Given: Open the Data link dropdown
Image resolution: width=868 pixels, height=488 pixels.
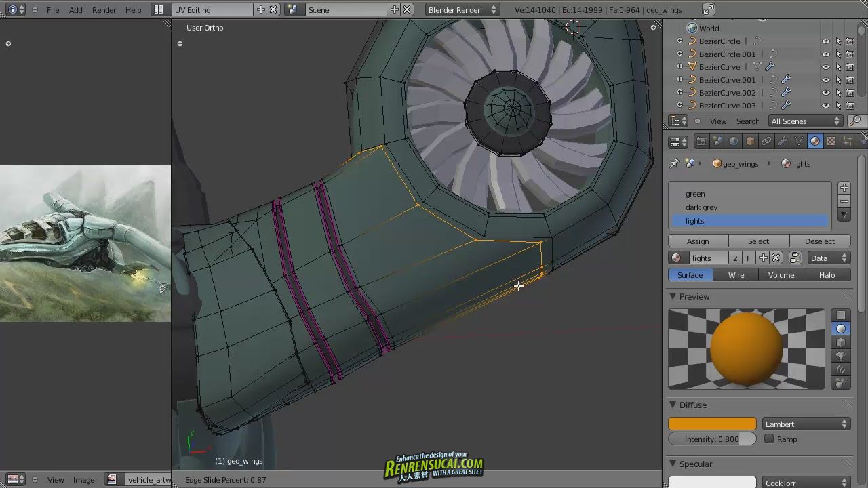Looking at the screenshot, I should [x=829, y=258].
